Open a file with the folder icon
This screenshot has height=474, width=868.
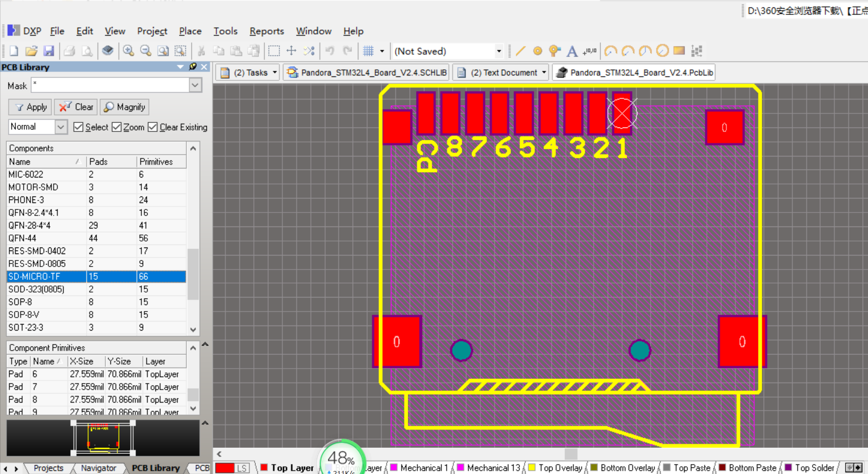coord(31,51)
